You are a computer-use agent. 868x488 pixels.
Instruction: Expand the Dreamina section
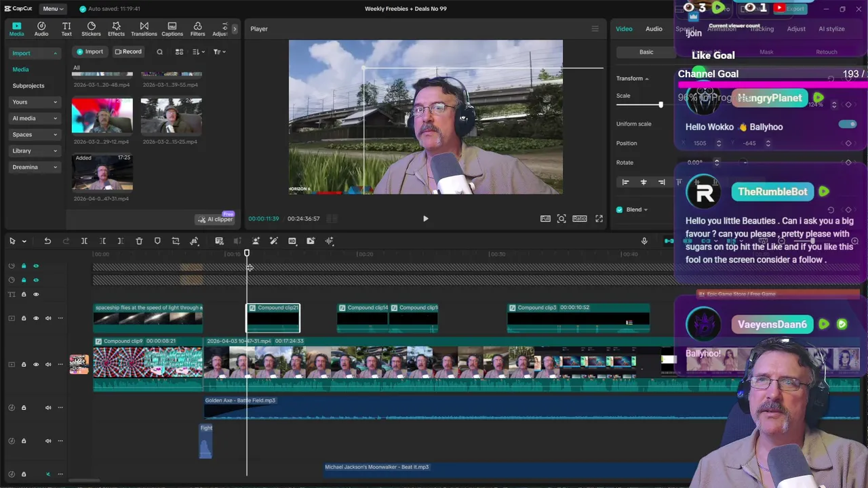[x=35, y=167]
